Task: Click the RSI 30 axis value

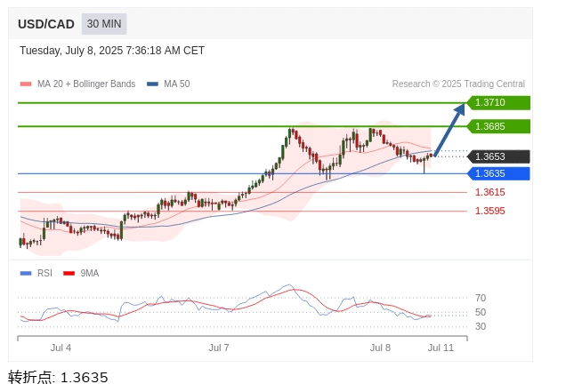Action: click(x=481, y=327)
